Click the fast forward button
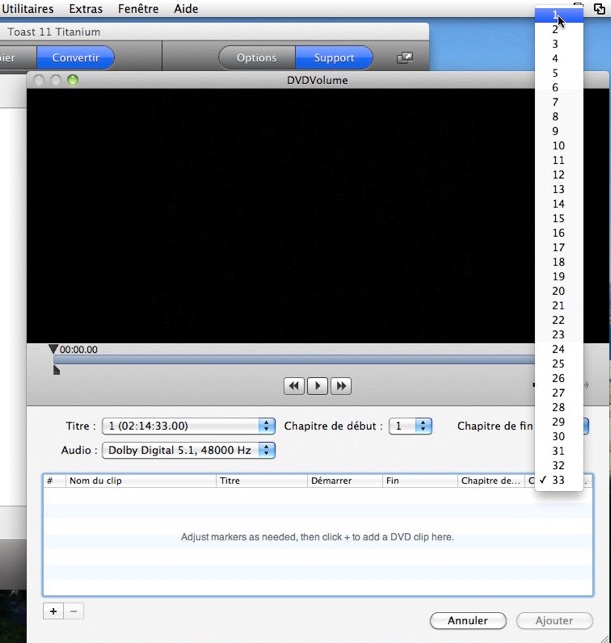 tap(341, 386)
